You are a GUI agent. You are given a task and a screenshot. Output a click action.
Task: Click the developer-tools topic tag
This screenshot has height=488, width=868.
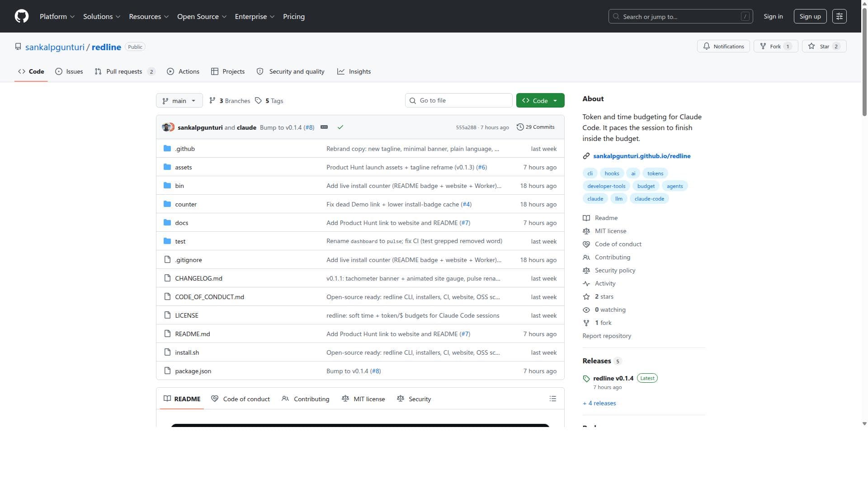[x=606, y=186]
